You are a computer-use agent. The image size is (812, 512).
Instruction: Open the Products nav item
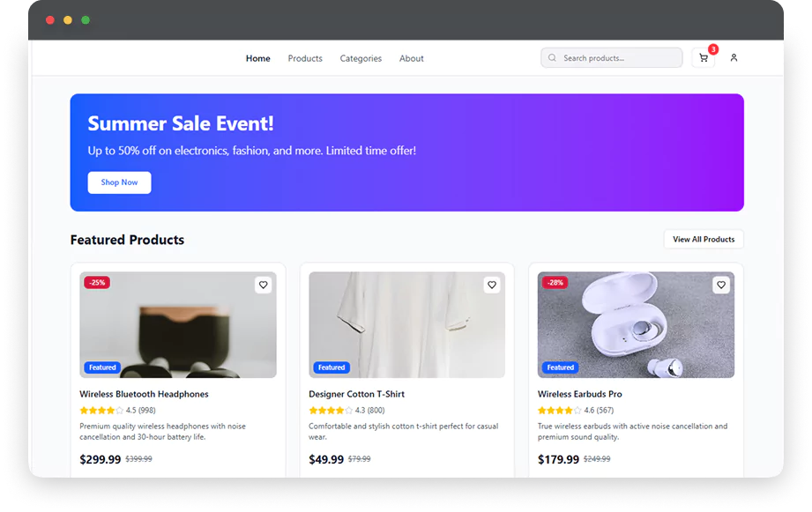(305, 58)
